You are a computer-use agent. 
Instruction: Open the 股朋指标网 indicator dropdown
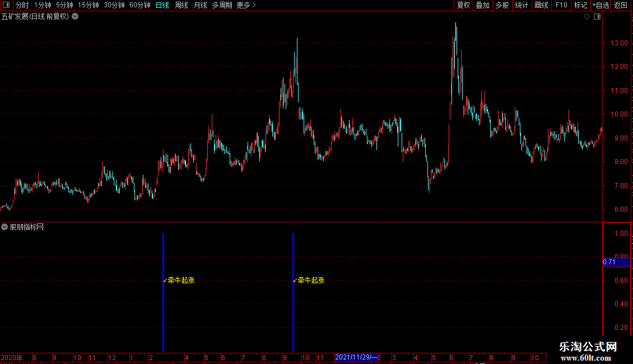tap(4, 227)
